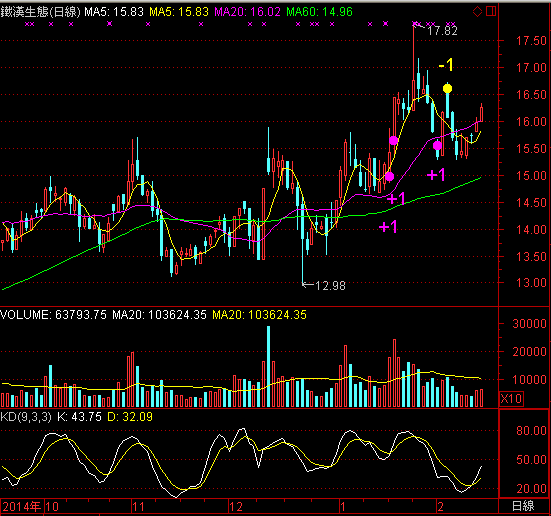Viewport: 551px width, 516px height.
Task: Click the 鐵漢生態(日線) stock title
Action: coord(40,12)
